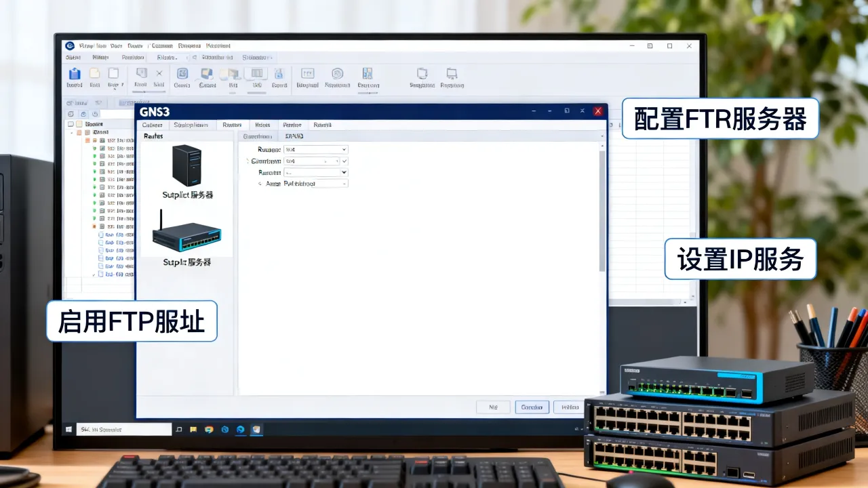Open File Explorer from the taskbar
This screenshot has width=868, height=488.
coord(193,429)
